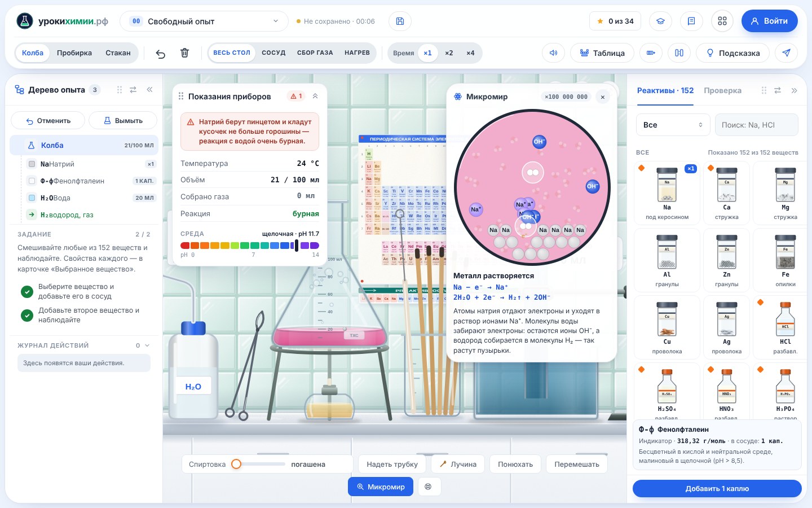Switch vessel type to Пробирка
The height and width of the screenshot is (508, 812).
[74, 53]
